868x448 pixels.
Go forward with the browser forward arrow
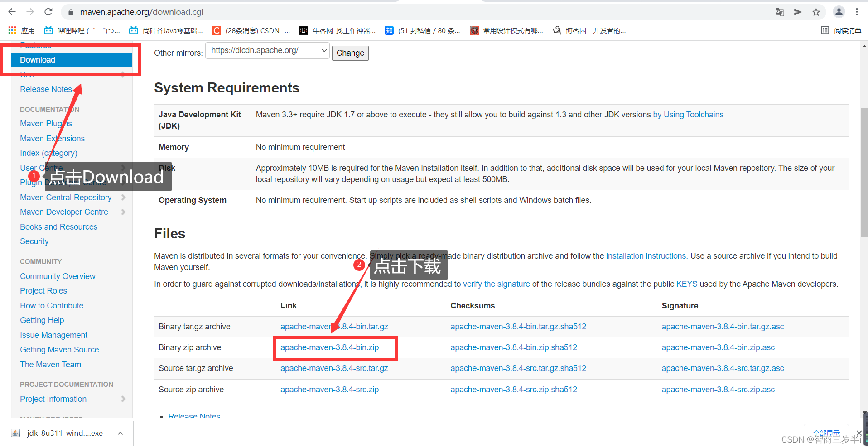[x=30, y=12]
